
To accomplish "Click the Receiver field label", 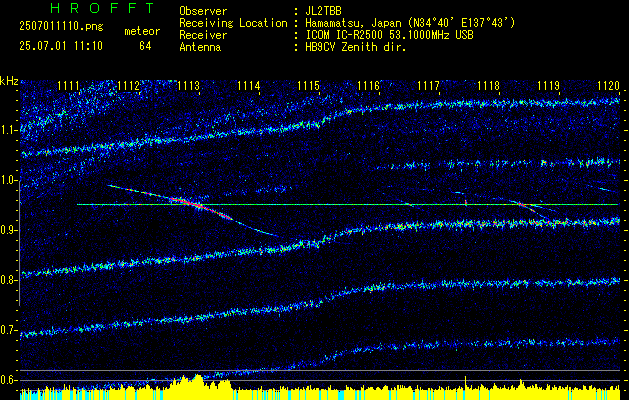I will (203, 35).
